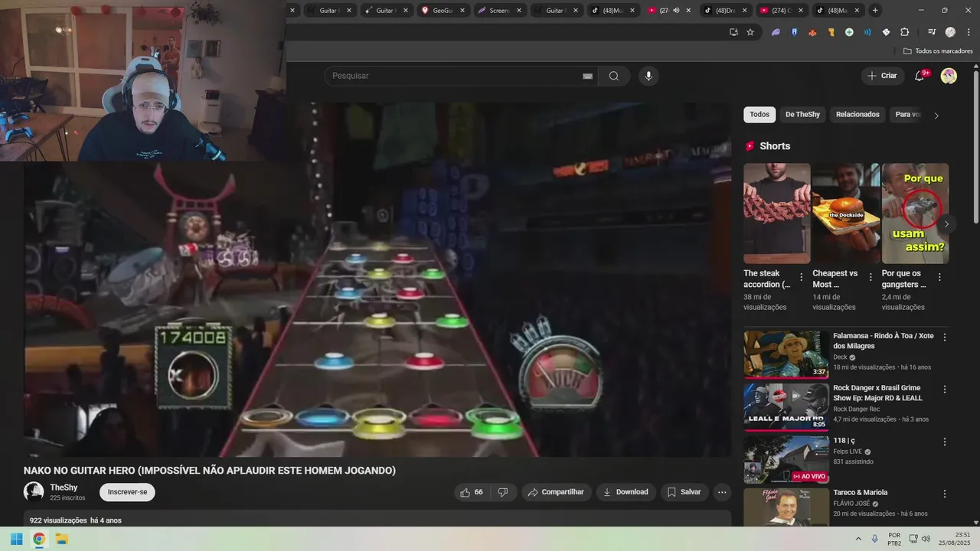Screen dimensions: 980x551
Task: Open options for Falamansa video
Action: pos(944,337)
